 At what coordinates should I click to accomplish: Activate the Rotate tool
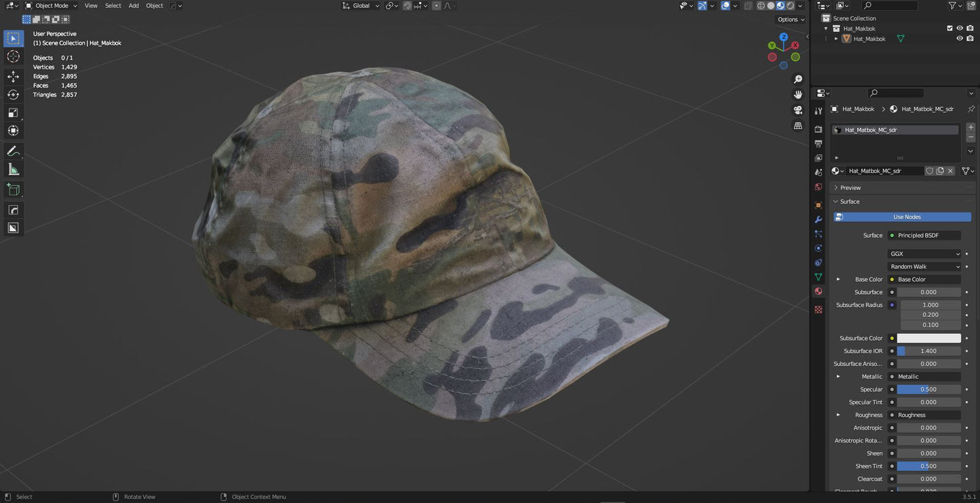click(12, 95)
